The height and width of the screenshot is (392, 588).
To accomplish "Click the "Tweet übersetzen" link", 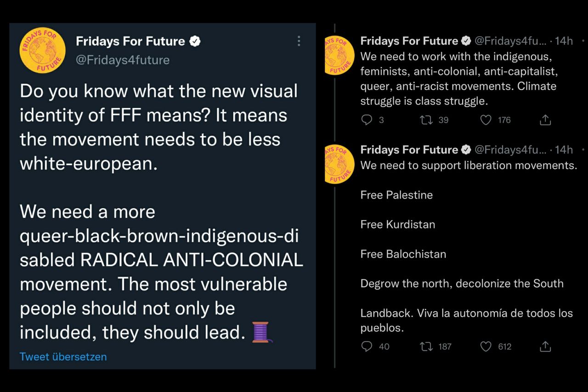I will coord(63,357).
